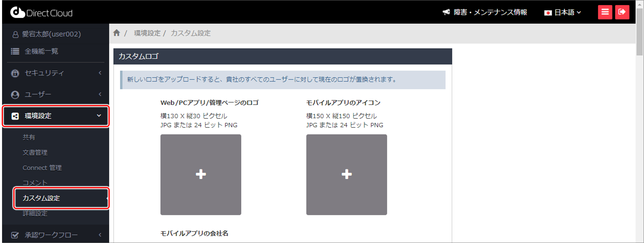Click the logout icon at top right

click(x=622, y=12)
